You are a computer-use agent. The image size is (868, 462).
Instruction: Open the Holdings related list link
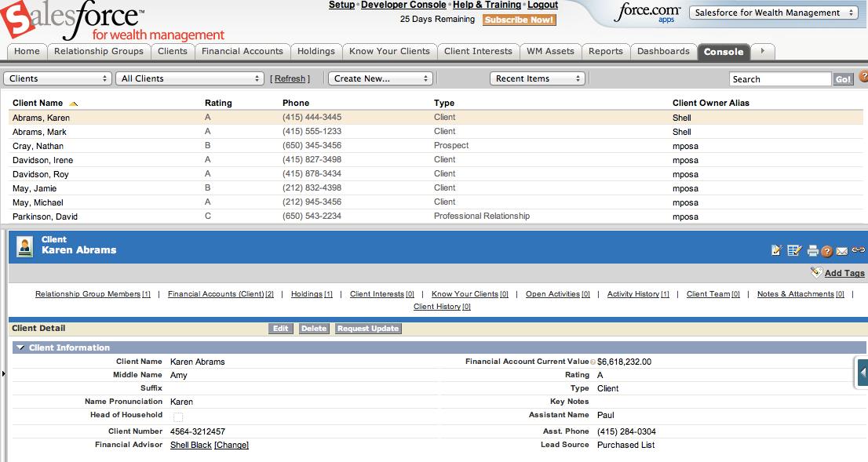coord(312,294)
